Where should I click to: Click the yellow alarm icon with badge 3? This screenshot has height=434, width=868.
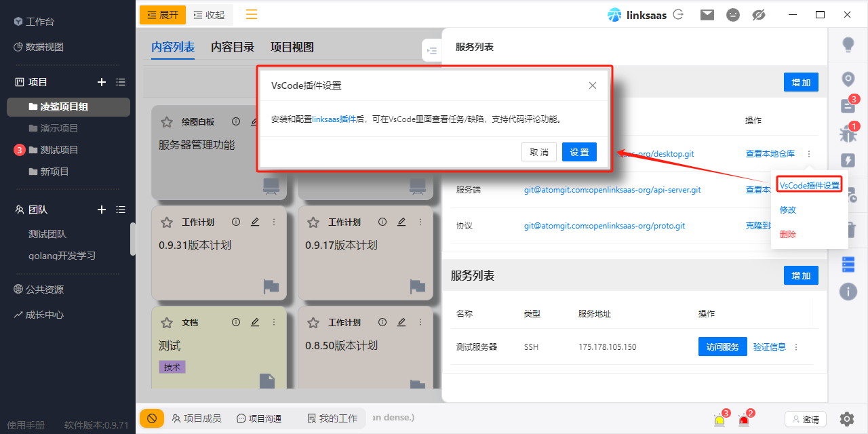tap(720, 419)
